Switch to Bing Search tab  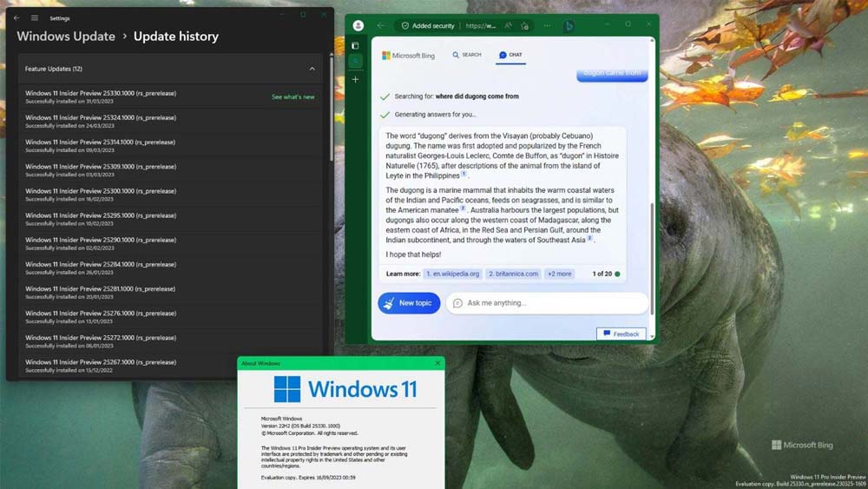467,55
